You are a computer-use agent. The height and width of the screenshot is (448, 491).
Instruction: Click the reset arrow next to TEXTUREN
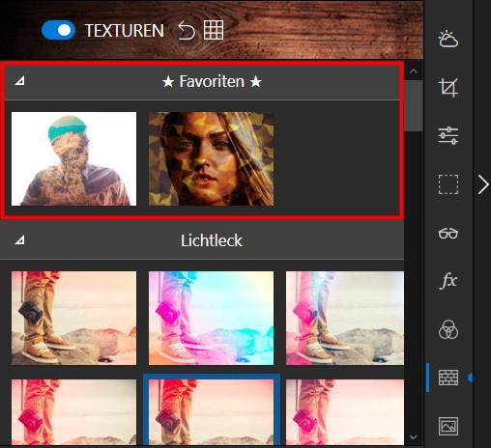[x=187, y=30]
